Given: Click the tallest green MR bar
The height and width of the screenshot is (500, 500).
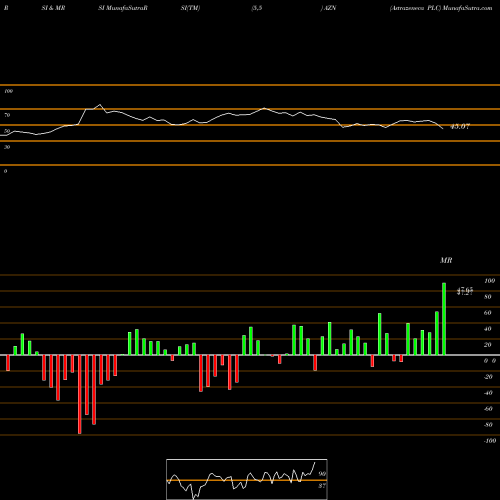Looking at the screenshot, I should point(444,319).
